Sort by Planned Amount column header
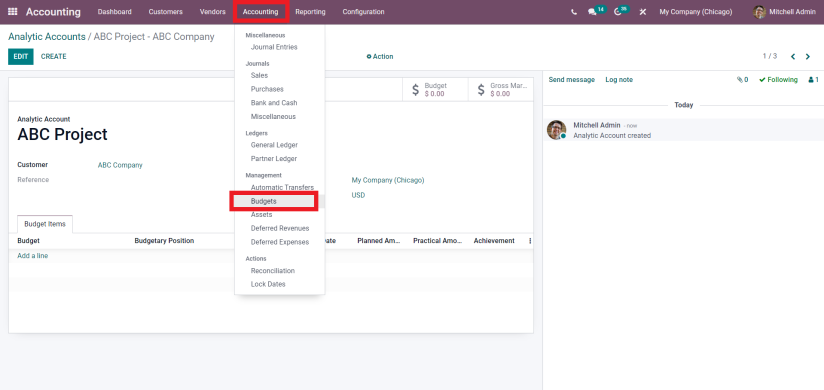Image resolution: width=824 pixels, height=390 pixels. 379,241
